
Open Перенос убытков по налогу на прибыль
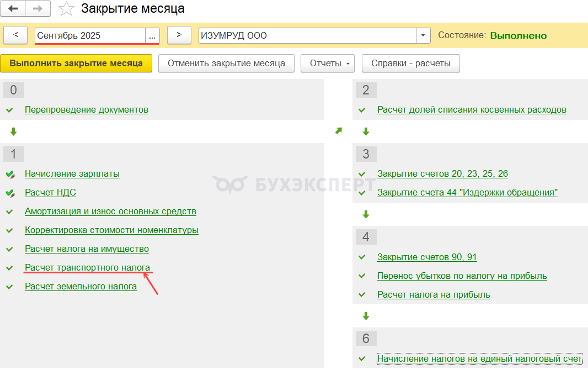pyautogui.click(x=462, y=276)
